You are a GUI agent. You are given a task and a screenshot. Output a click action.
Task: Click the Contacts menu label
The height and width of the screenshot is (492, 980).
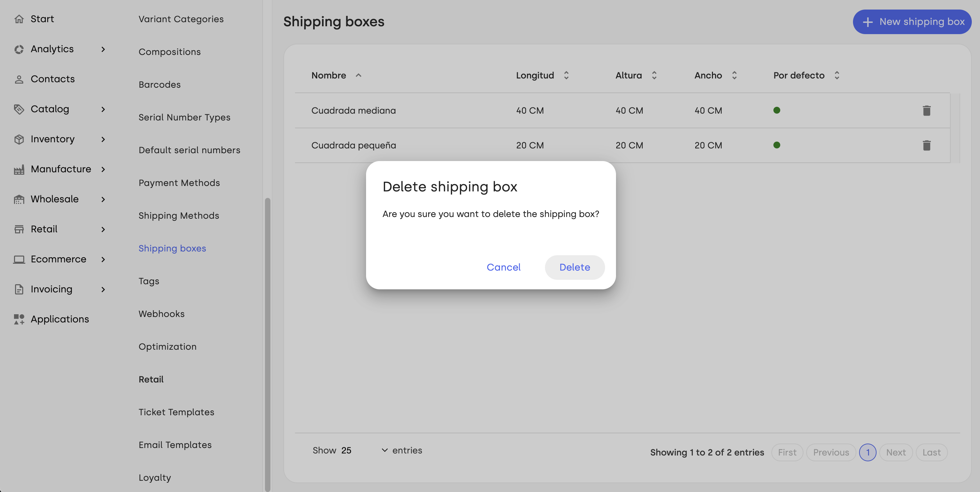(53, 79)
